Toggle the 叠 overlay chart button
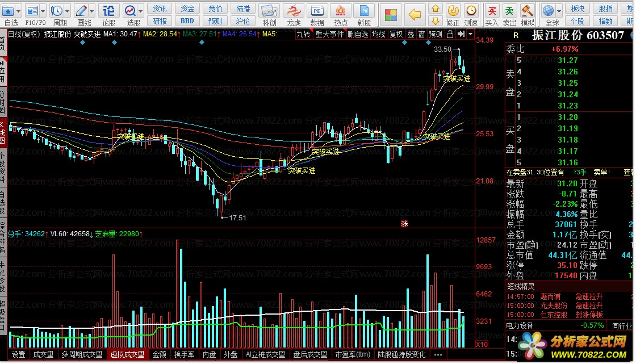 [411, 35]
